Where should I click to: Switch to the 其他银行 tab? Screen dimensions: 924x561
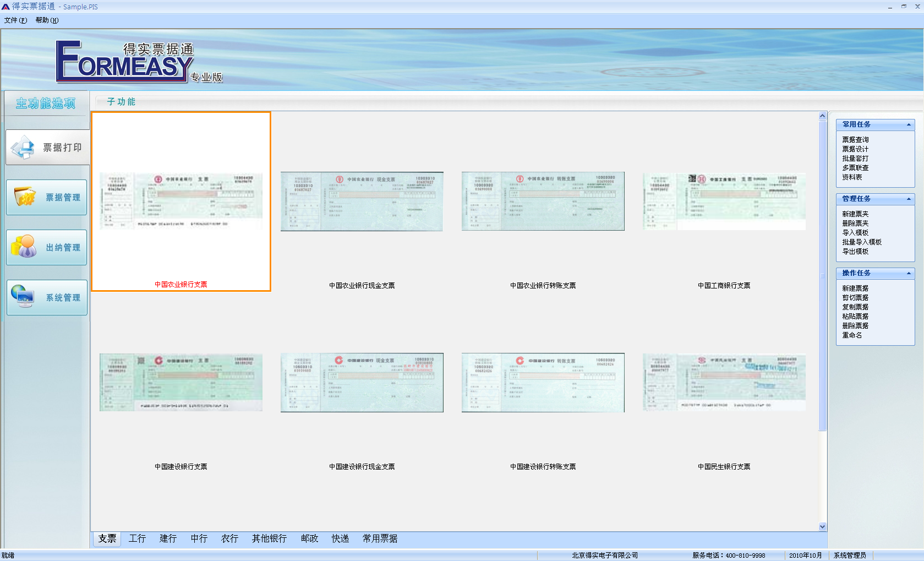click(270, 538)
